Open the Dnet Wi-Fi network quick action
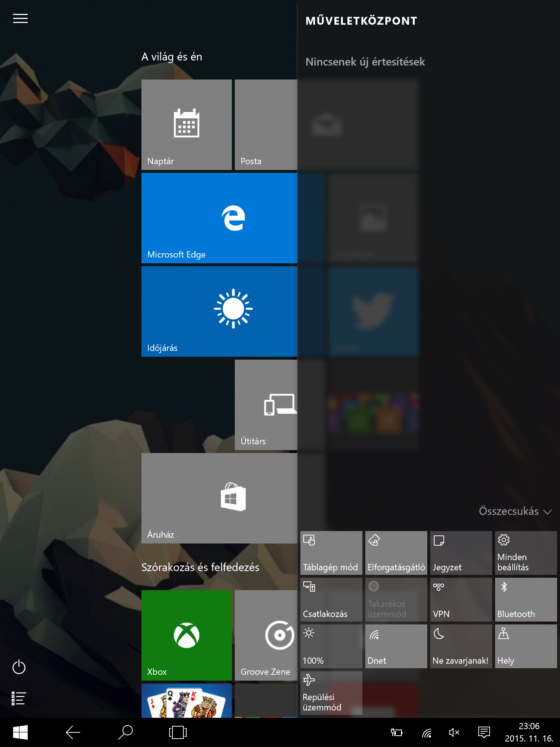The height and width of the screenshot is (747, 560). click(396, 646)
